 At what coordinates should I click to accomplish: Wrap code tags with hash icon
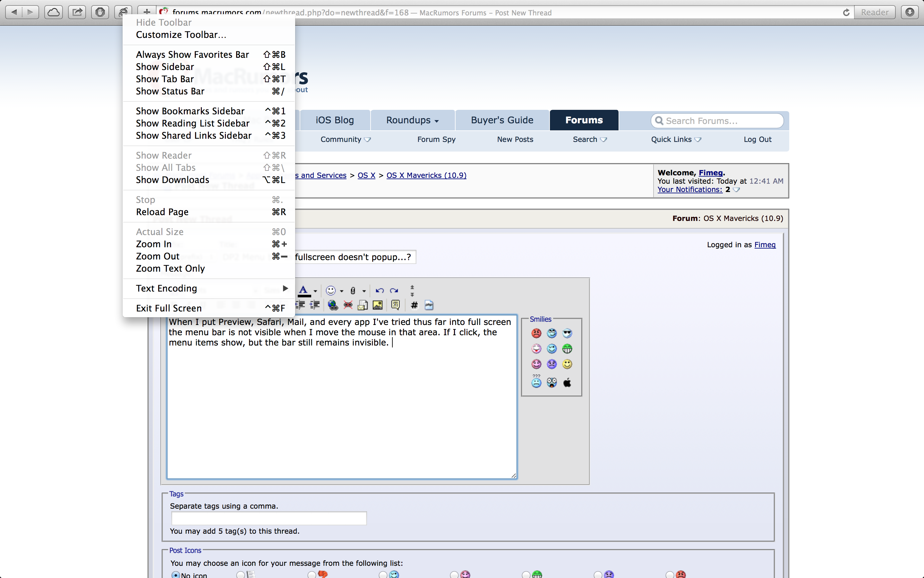coord(414,305)
